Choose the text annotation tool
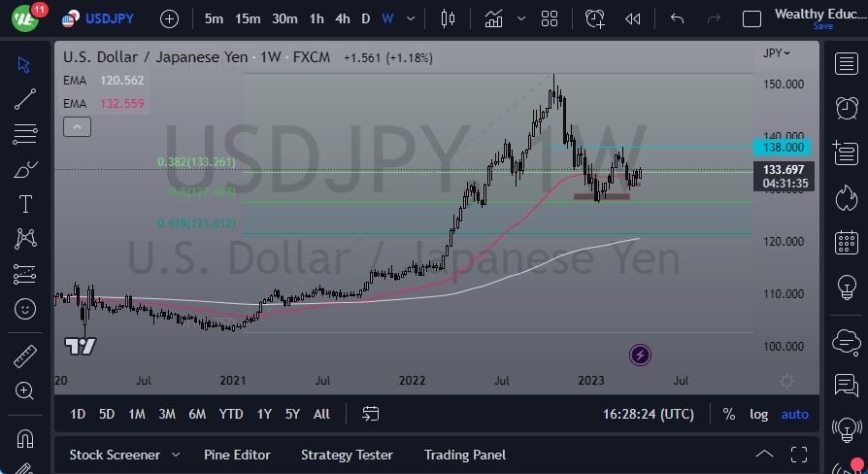Screen dimensions: 868x474 [25, 204]
